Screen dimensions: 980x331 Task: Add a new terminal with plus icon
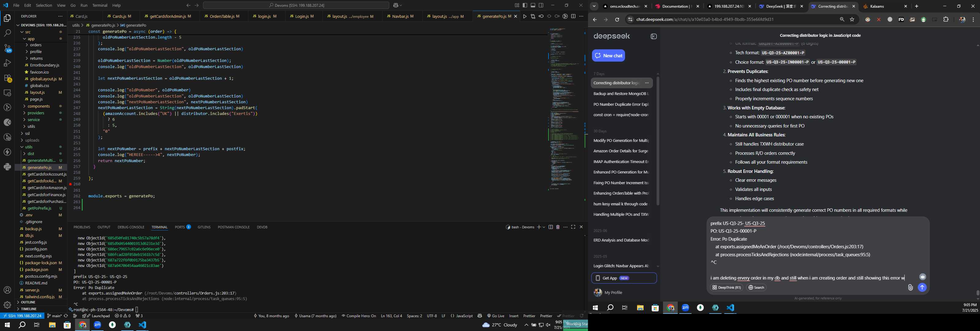coord(539,227)
